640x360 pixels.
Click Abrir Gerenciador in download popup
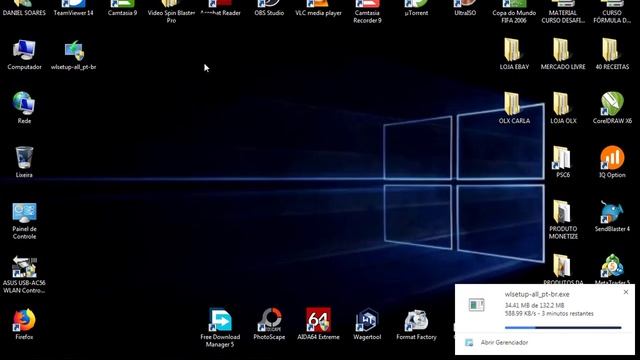[504, 342]
